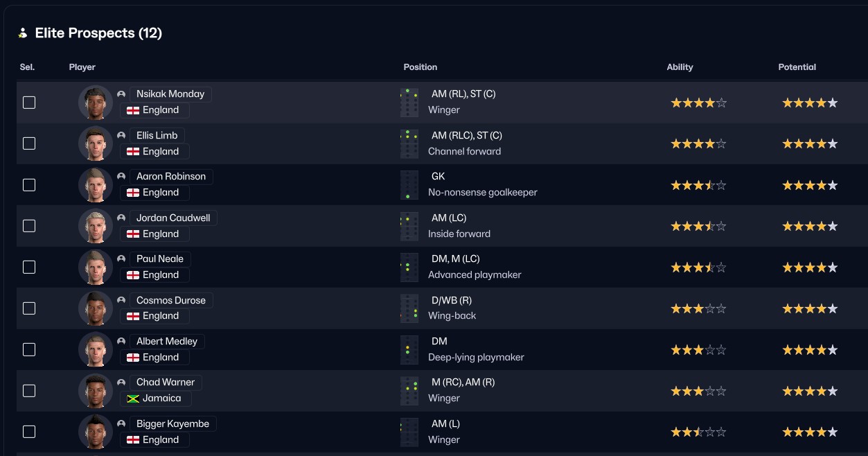Click Bigger Kayembe's potential star rating
The image size is (868, 456).
810,432
